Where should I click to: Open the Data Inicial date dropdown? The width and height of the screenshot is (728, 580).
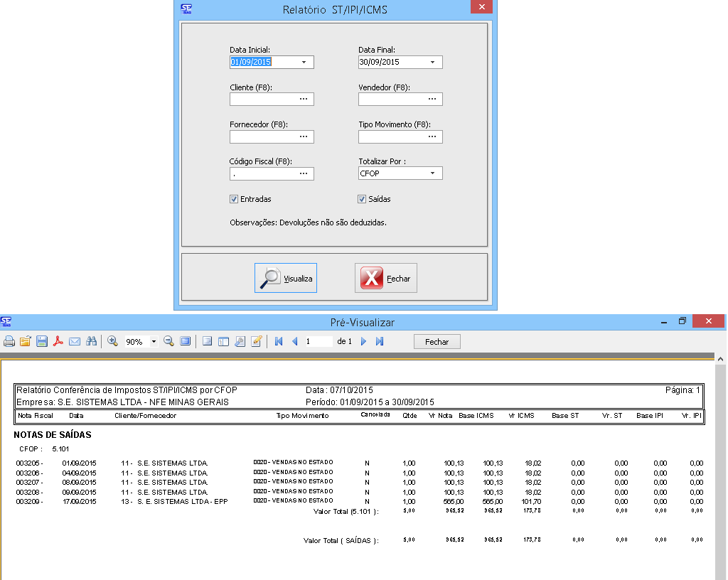(x=304, y=63)
